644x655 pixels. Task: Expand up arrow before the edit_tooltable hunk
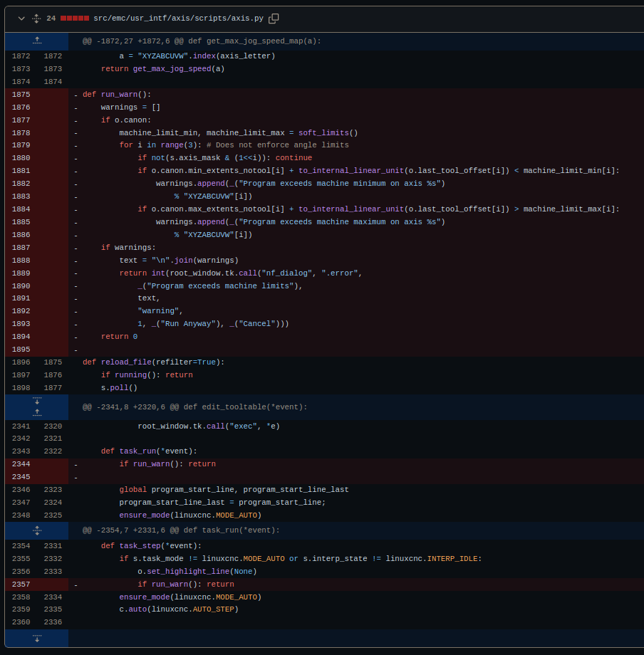click(x=37, y=413)
